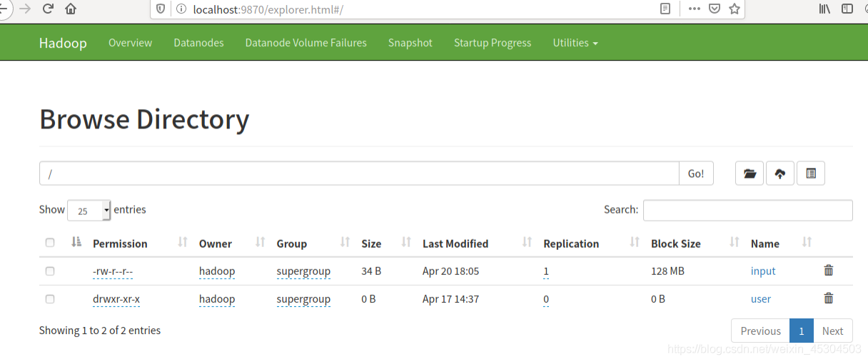Image resolution: width=868 pixels, height=362 pixels.
Task: Sort by Size column arrows
Action: click(406, 243)
